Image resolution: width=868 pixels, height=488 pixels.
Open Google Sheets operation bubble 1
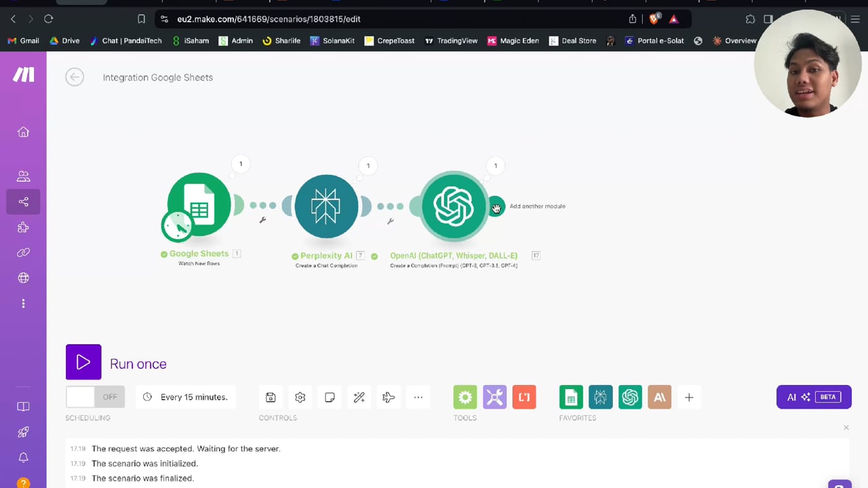pyautogui.click(x=241, y=163)
